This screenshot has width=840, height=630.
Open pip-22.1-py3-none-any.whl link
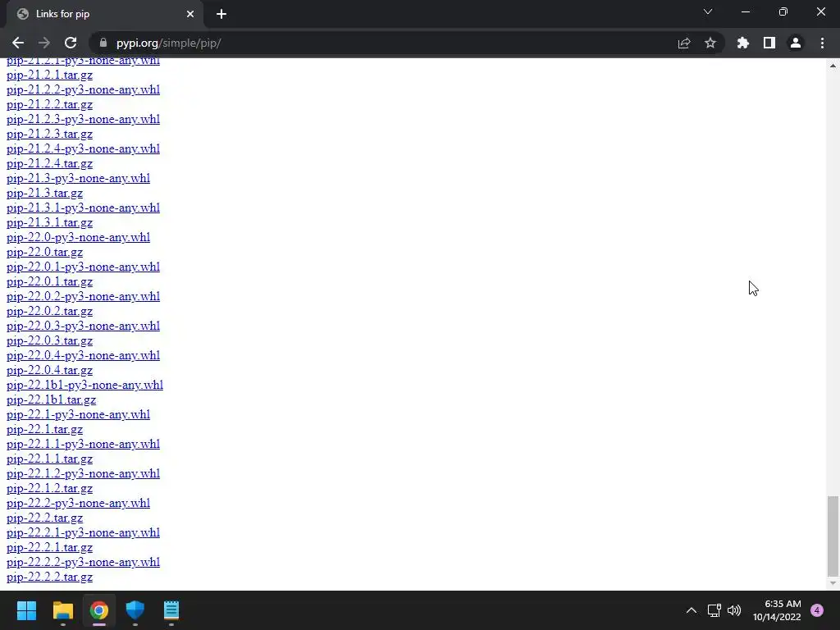78,414
